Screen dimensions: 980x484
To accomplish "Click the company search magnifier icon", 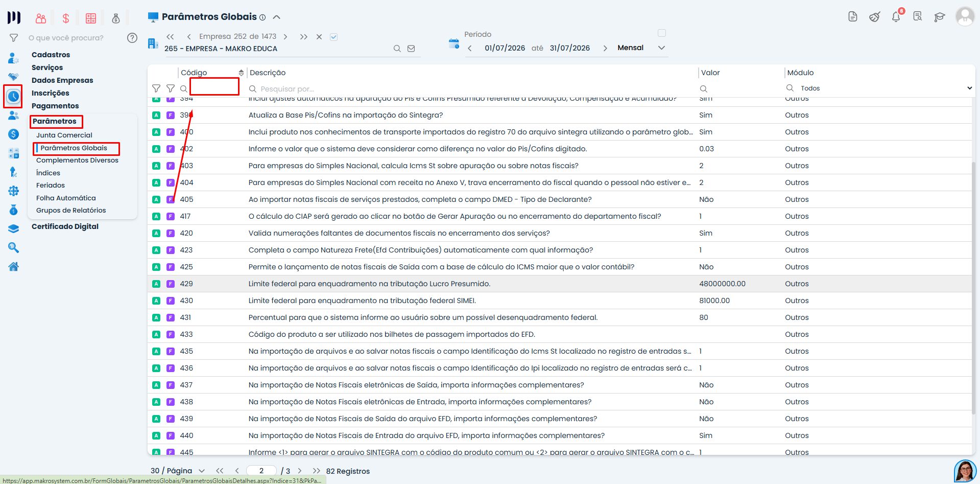I will [397, 49].
